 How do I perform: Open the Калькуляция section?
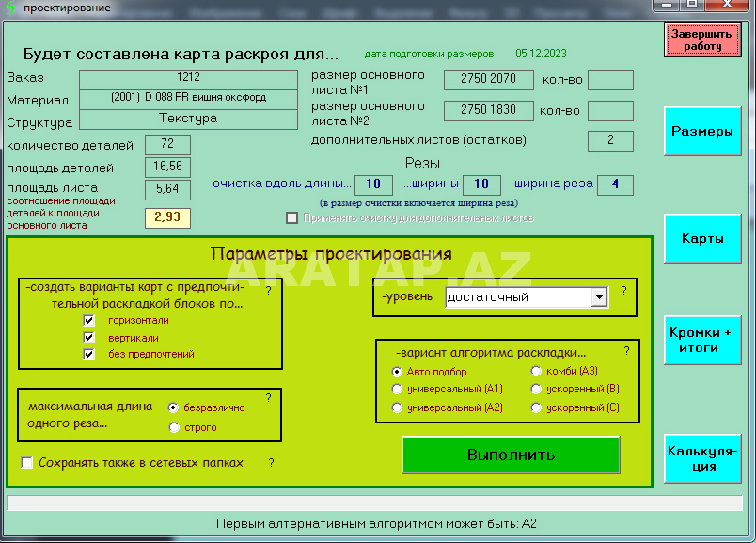[701, 458]
